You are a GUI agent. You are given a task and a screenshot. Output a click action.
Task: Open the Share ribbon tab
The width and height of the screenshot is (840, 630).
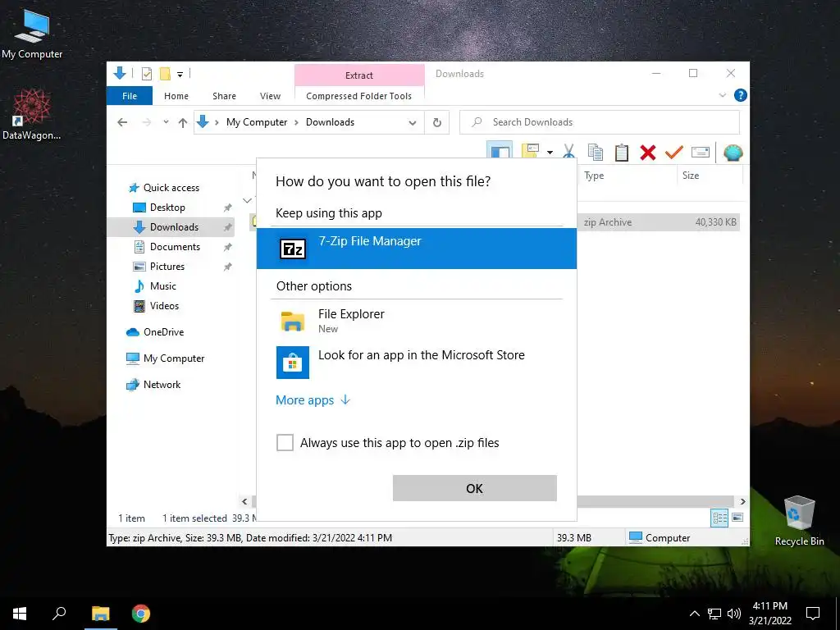coord(224,96)
